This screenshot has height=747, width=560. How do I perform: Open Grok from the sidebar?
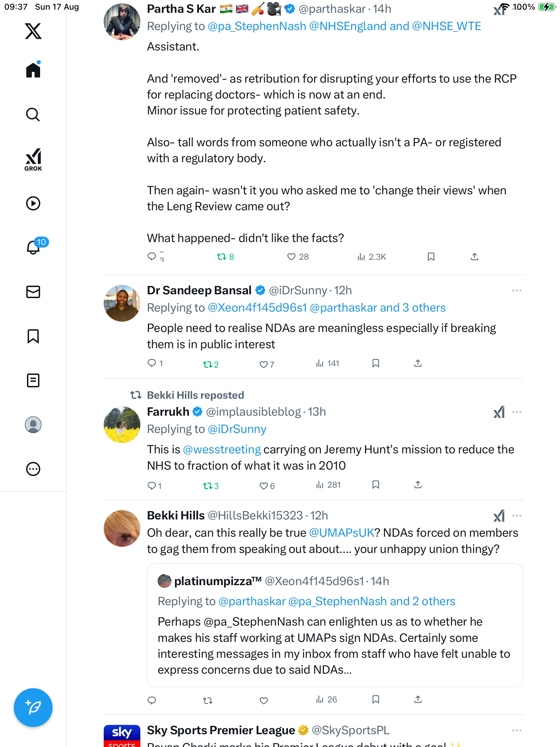(33, 160)
